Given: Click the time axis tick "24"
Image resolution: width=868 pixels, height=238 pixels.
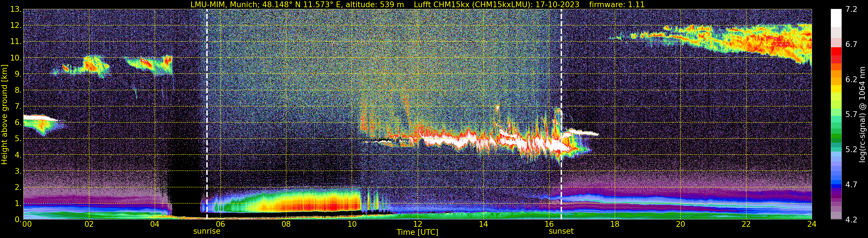Looking at the screenshot, I should point(812,224).
